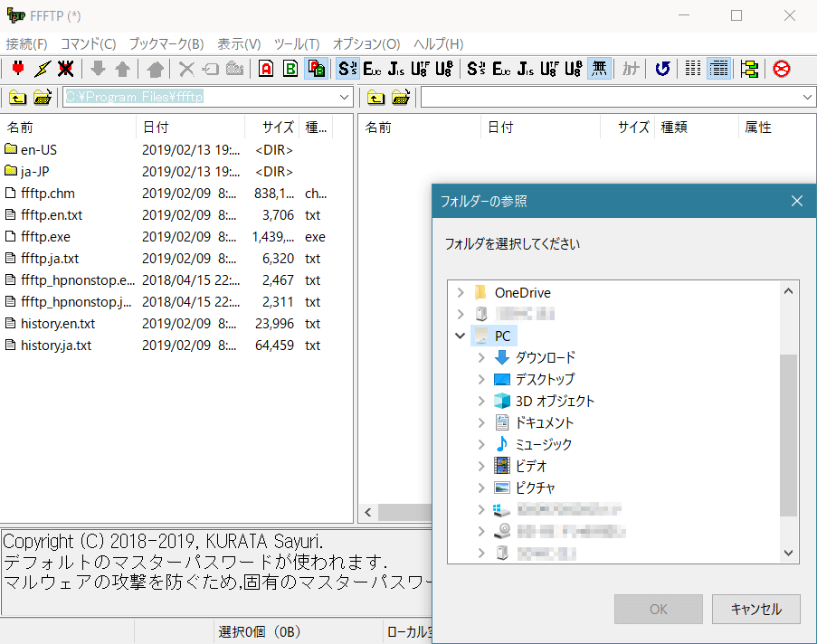Select ASCII transfer mode (A)
The height and width of the screenshot is (644, 817).
tap(266, 69)
